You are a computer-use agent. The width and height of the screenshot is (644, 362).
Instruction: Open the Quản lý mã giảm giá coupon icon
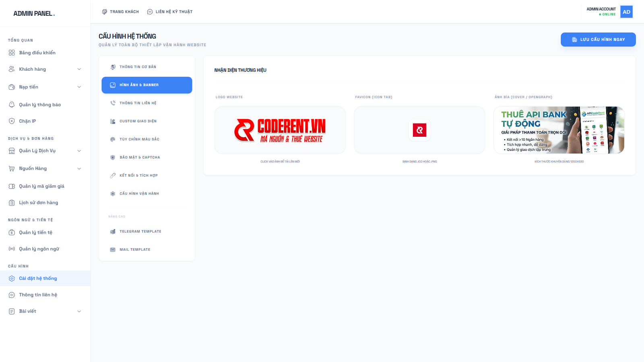pyautogui.click(x=11, y=186)
